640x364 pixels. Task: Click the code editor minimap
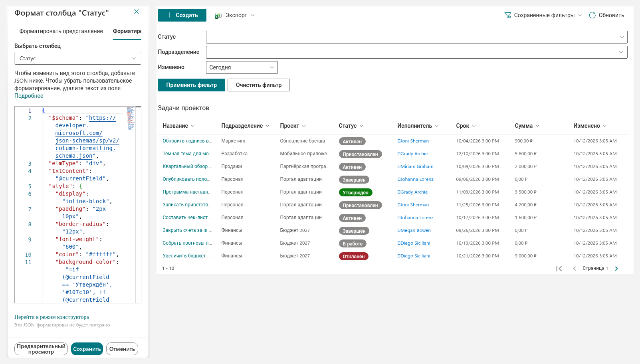pyautogui.click(x=131, y=119)
